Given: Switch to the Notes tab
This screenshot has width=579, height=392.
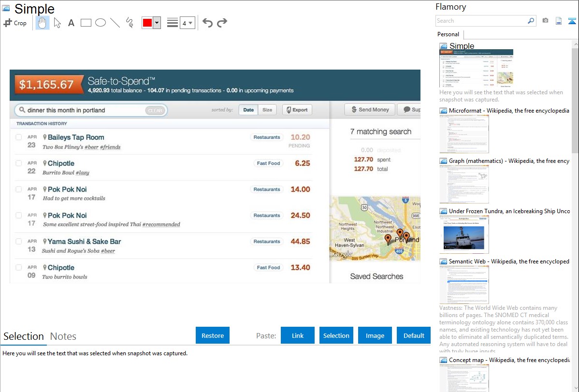Looking at the screenshot, I should pyautogui.click(x=63, y=336).
